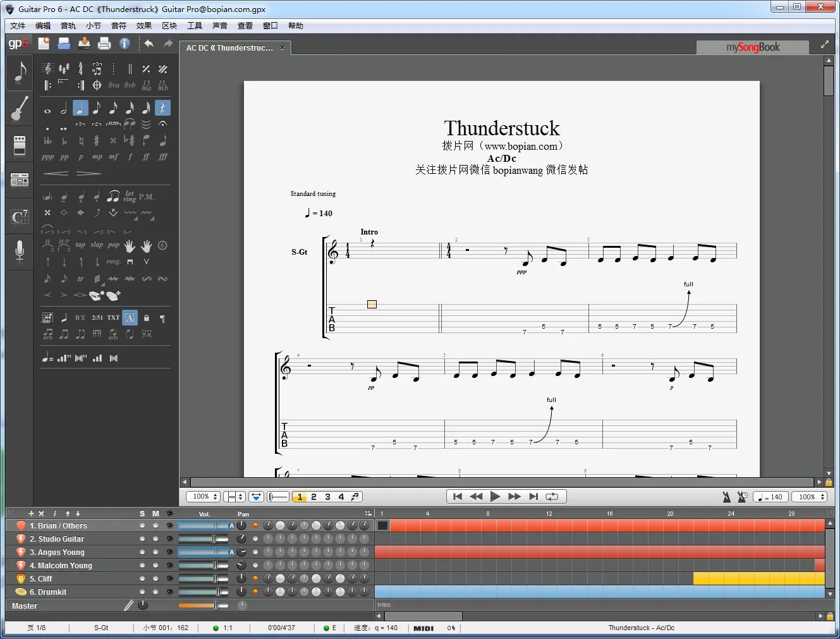The width and height of the screenshot is (840, 639).
Task: Select the eighth note duration
Action: (97, 108)
